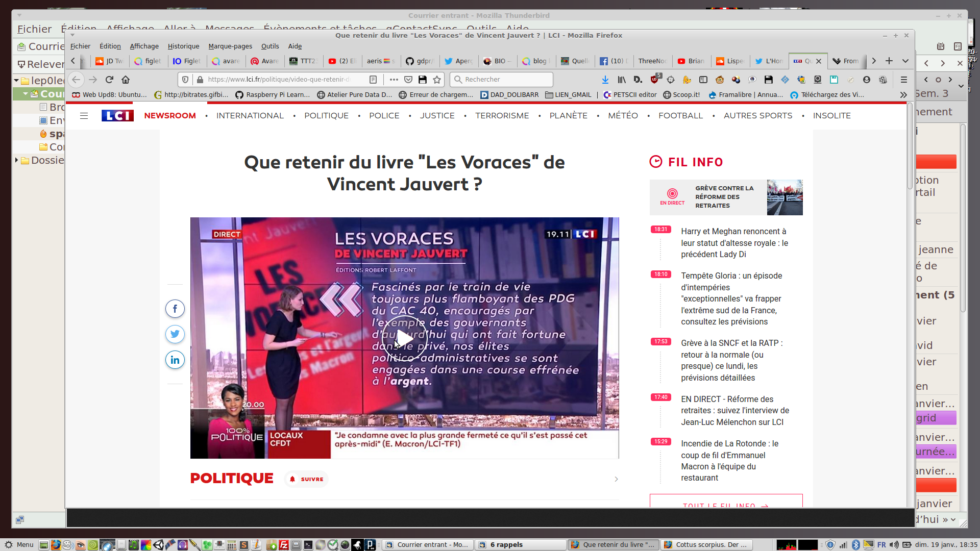
Task: Open the list all tabs dropdown
Action: click(905, 61)
